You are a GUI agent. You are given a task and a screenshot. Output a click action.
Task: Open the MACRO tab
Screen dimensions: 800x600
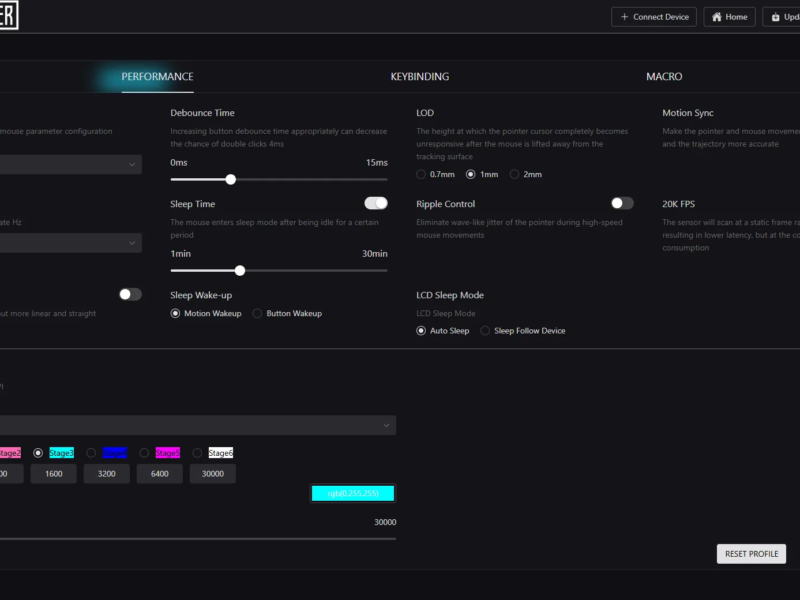coord(664,77)
